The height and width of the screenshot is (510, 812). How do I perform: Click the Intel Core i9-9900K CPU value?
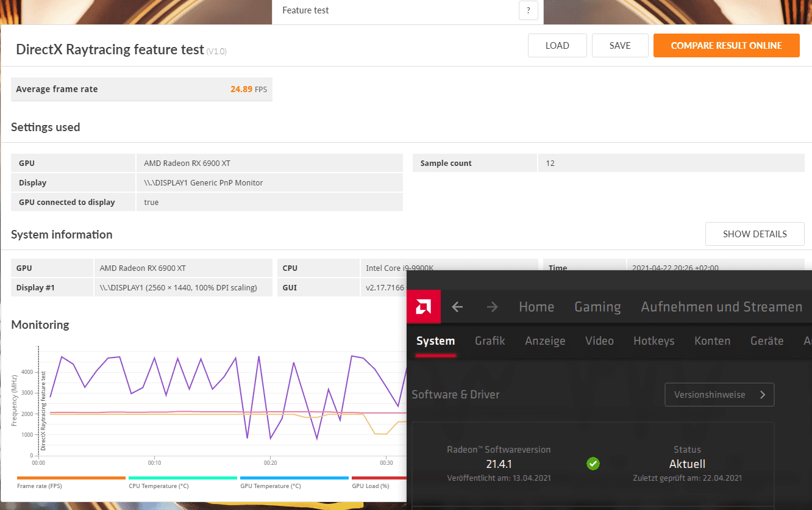click(399, 268)
